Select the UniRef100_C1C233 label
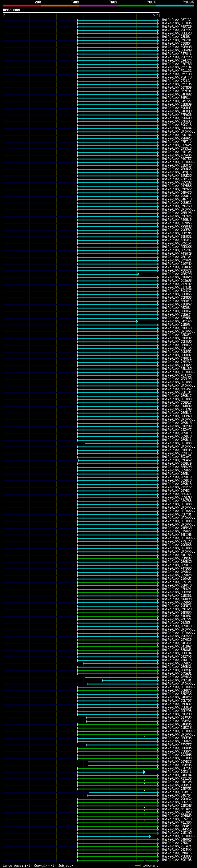The image size is (197, 868). click(176, 714)
